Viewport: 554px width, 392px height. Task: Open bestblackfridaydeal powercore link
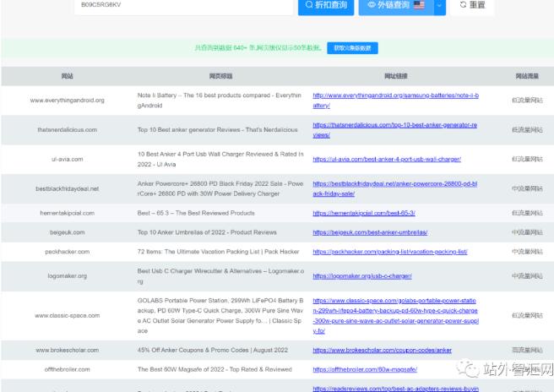[394, 188]
